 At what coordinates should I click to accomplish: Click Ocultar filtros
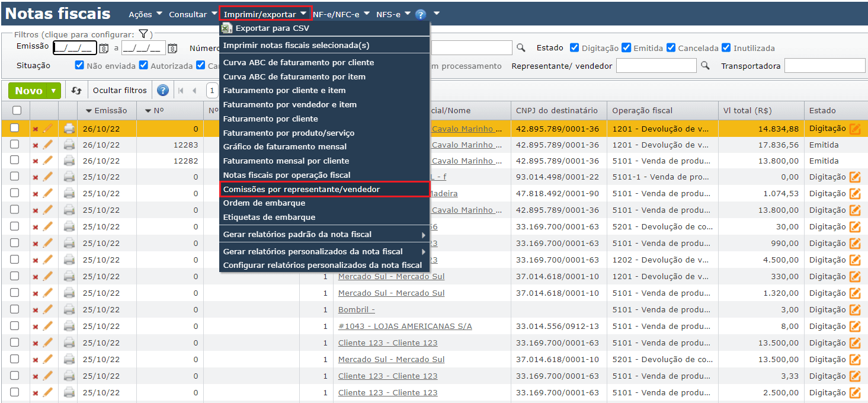(120, 91)
